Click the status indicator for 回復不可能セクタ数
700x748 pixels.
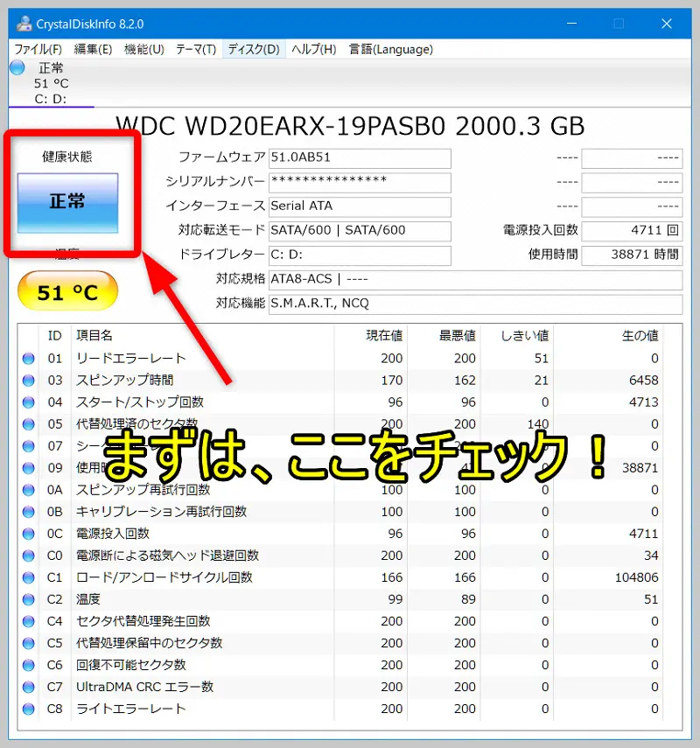(28, 665)
